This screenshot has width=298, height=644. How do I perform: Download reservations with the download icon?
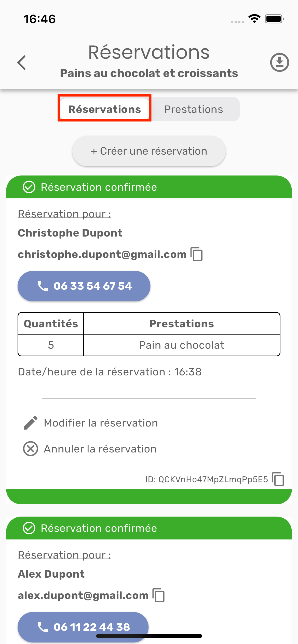tap(279, 62)
